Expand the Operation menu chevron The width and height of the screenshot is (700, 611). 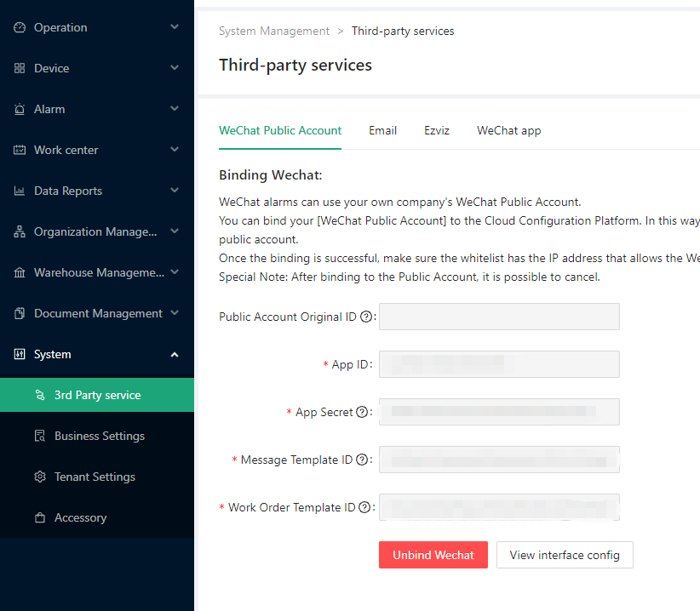pyautogui.click(x=175, y=27)
